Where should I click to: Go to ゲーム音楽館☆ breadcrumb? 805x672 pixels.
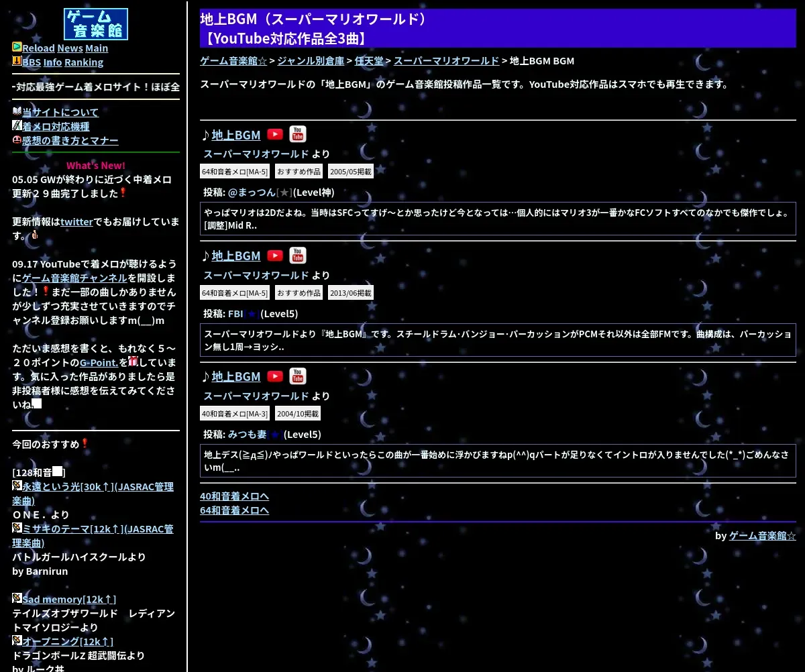pos(233,61)
